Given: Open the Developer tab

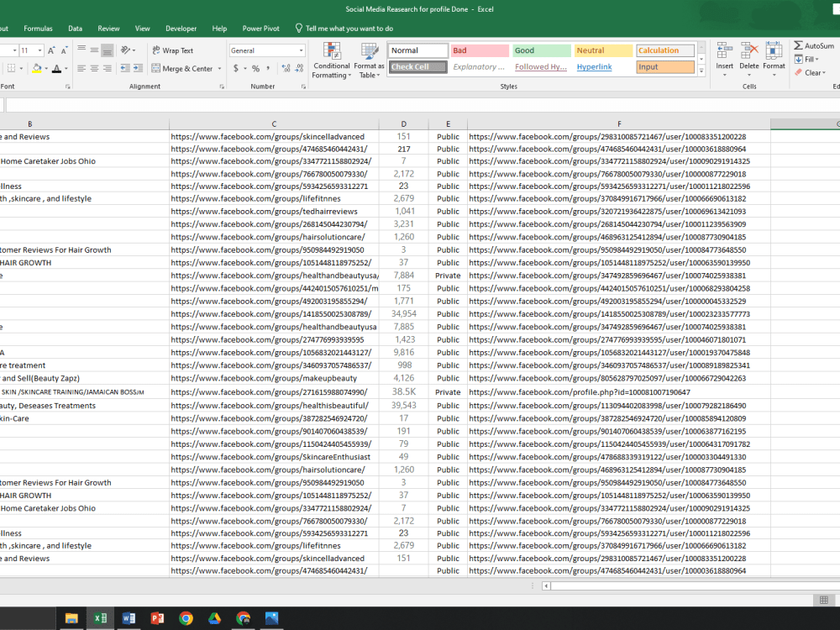Looking at the screenshot, I should point(181,29).
